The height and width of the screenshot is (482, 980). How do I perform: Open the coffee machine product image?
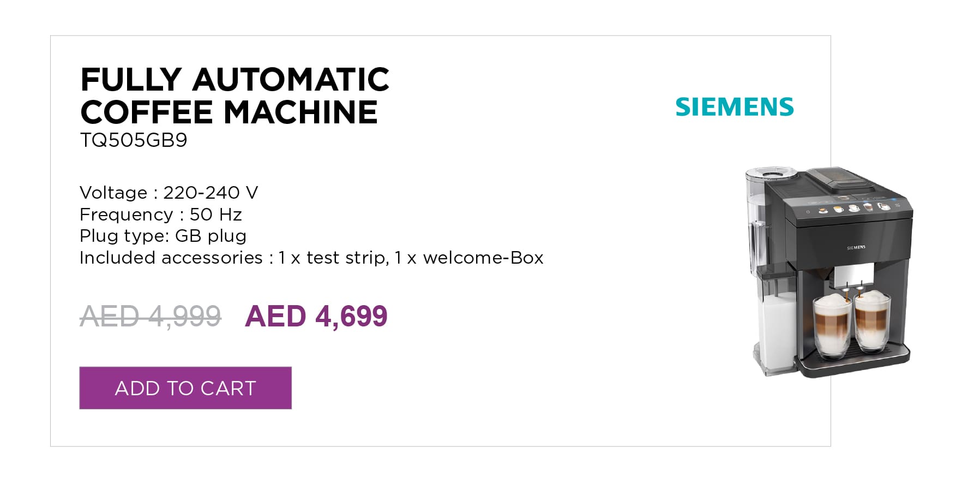click(x=828, y=272)
